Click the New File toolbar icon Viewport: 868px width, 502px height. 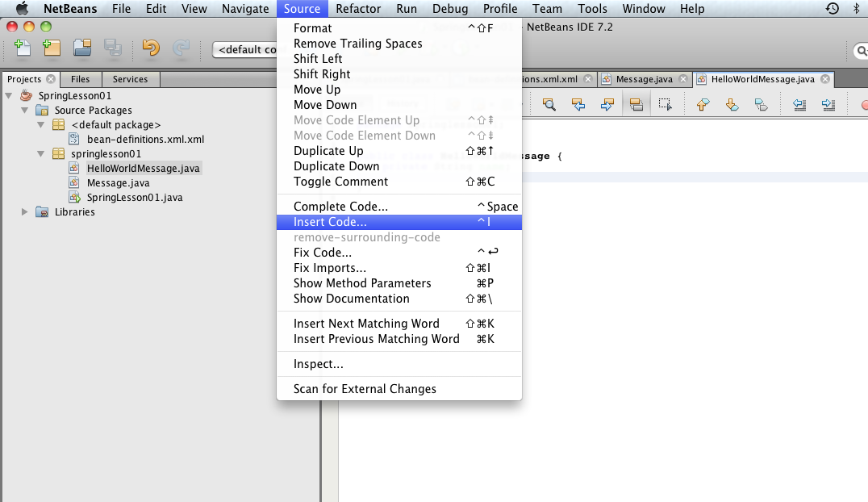coord(22,48)
